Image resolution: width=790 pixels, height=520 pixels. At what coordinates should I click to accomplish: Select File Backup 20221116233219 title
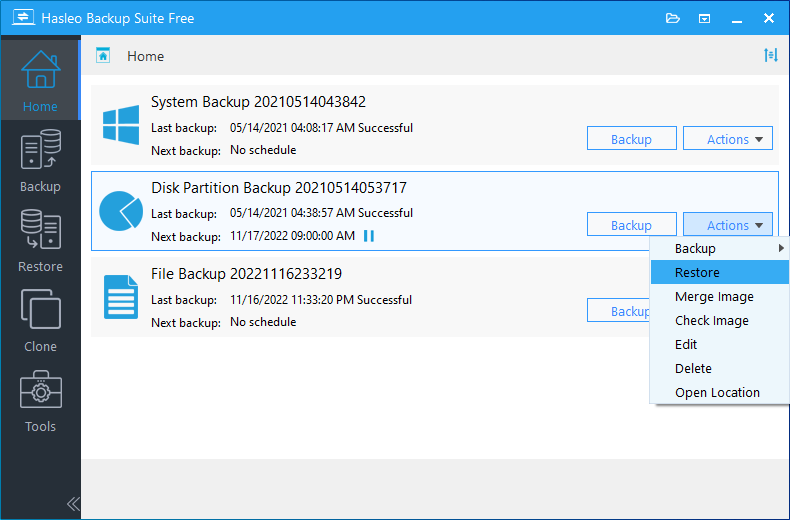[246, 274]
